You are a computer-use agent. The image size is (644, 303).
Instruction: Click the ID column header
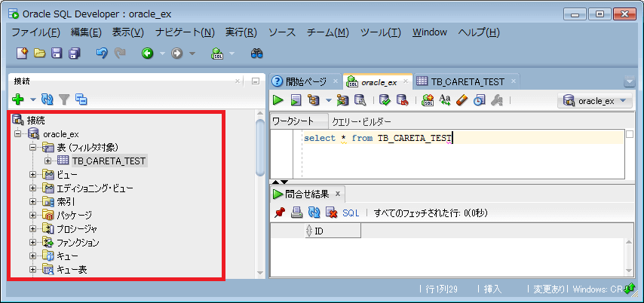(x=333, y=231)
